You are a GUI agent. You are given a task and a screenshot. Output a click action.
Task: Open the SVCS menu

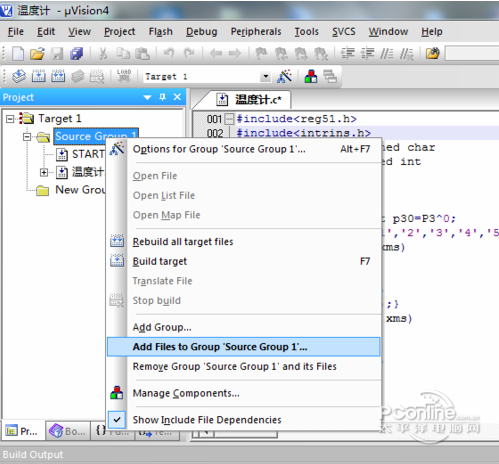click(x=344, y=32)
